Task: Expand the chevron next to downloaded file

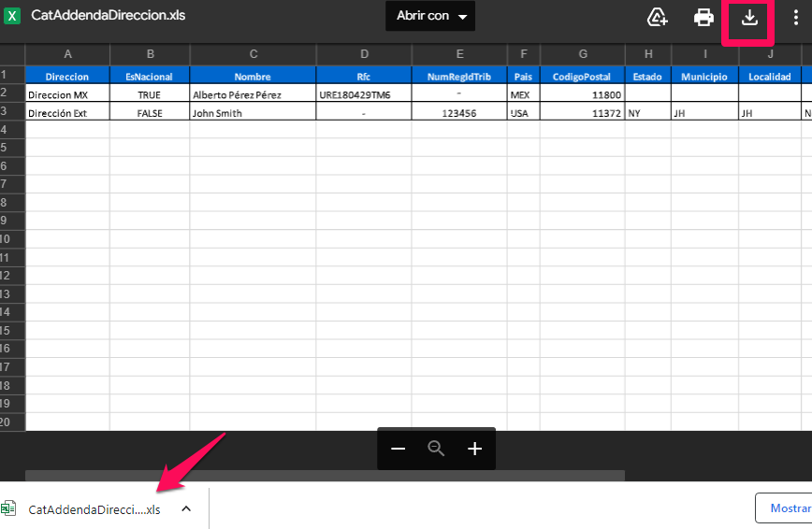Action: 186,508
